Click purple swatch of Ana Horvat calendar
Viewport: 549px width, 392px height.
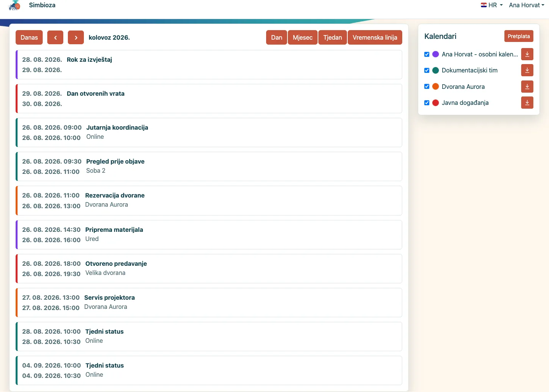click(x=435, y=54)
